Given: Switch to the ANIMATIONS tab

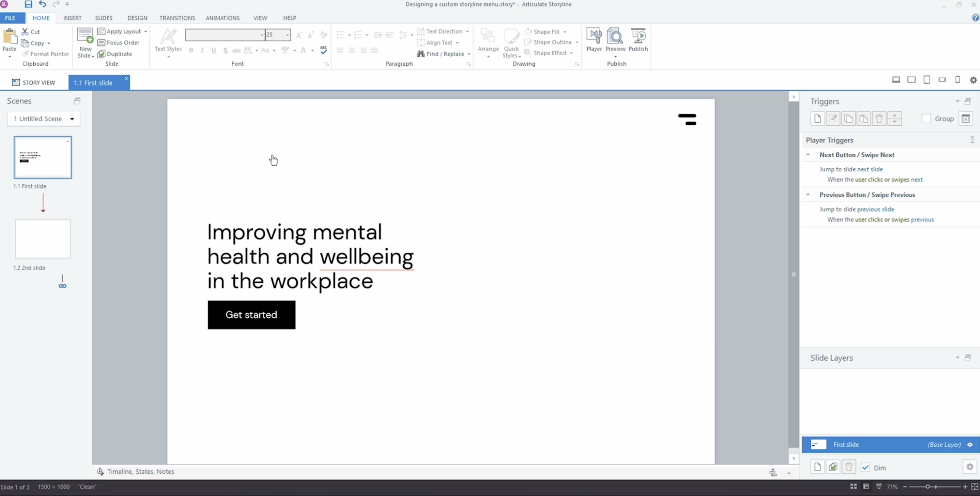Looking at the screenshot, I should coord(223,18).
